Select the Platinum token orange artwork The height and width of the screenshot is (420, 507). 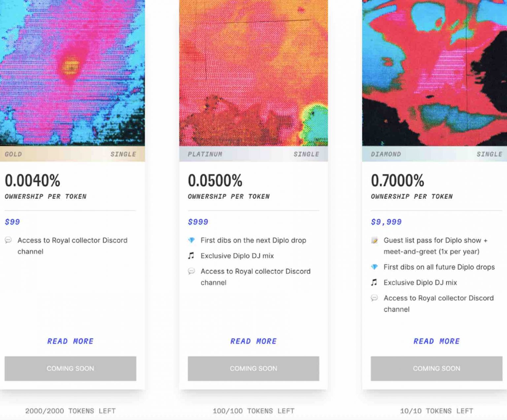pos(253,73)
